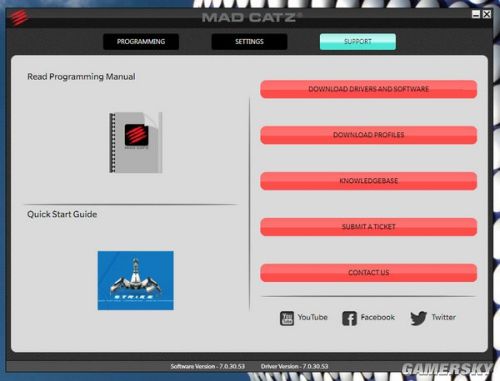
Task: Click the Driver Version text in status bar
Action: click(x=294, y=366)
